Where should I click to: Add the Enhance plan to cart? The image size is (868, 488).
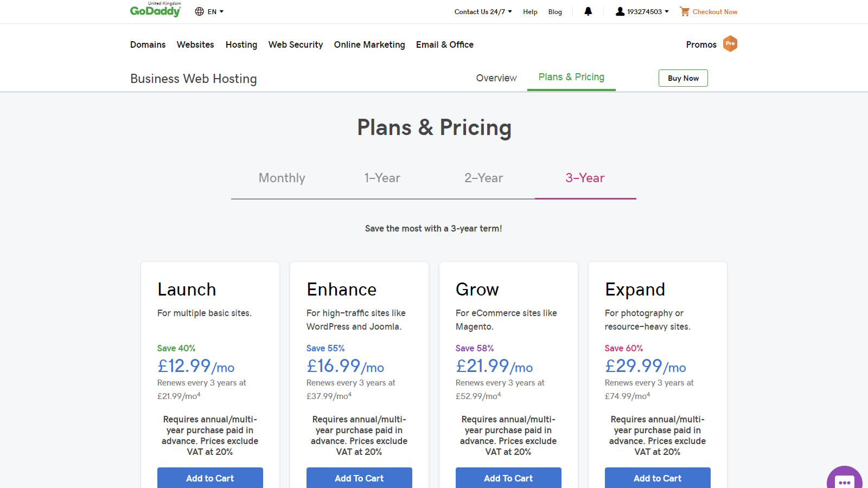pos(359,478)
